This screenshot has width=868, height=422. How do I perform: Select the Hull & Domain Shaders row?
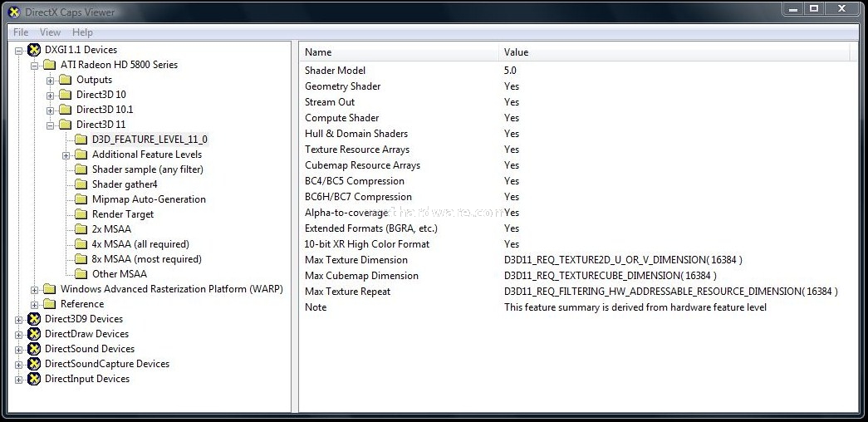point(578,134)
